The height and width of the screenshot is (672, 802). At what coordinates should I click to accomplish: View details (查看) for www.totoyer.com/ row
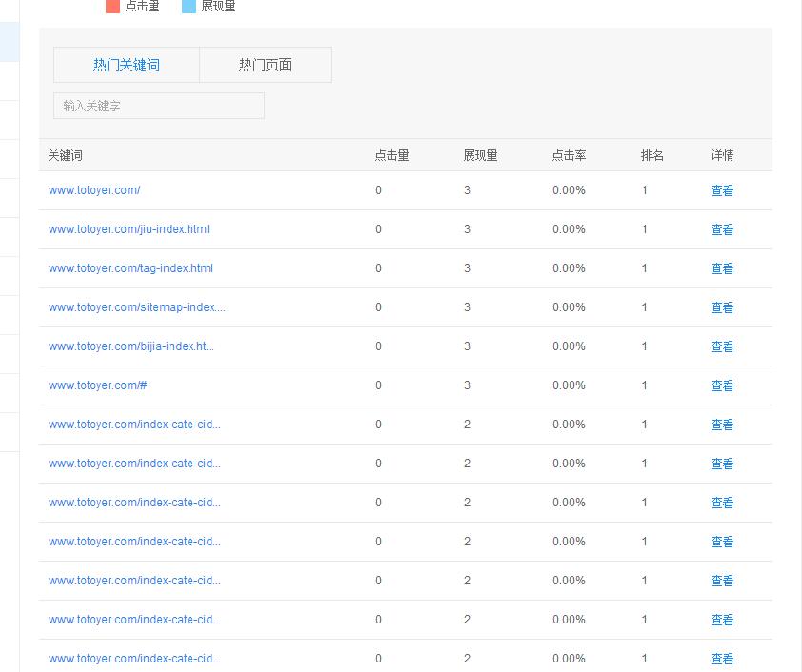(x=722, y=190)
